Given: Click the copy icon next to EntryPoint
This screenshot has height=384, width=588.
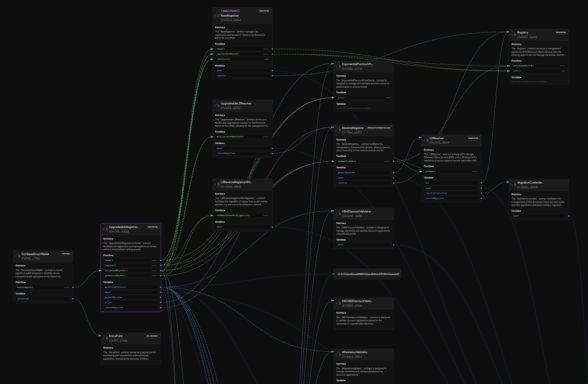Looking at the screenshot, I should (104, 338).
